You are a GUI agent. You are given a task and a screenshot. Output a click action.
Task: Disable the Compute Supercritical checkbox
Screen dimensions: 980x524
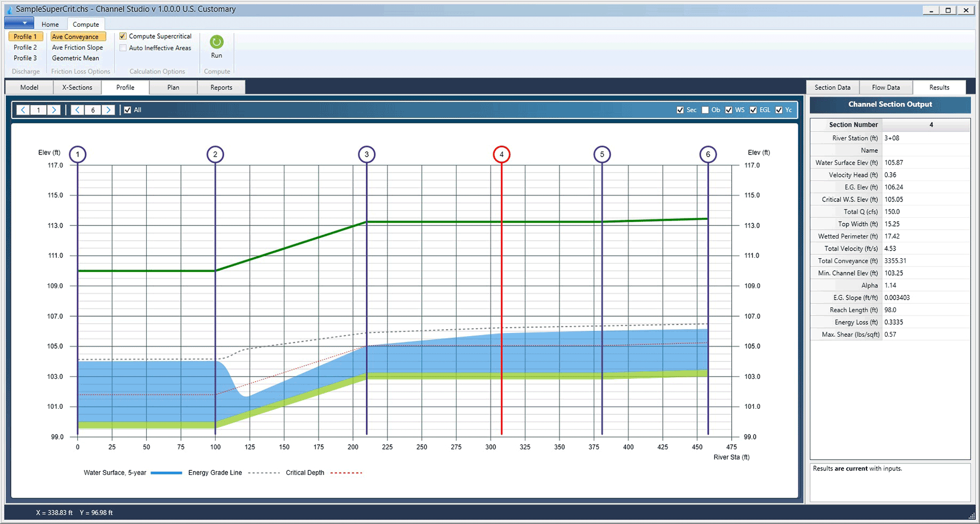coord(123,36)
